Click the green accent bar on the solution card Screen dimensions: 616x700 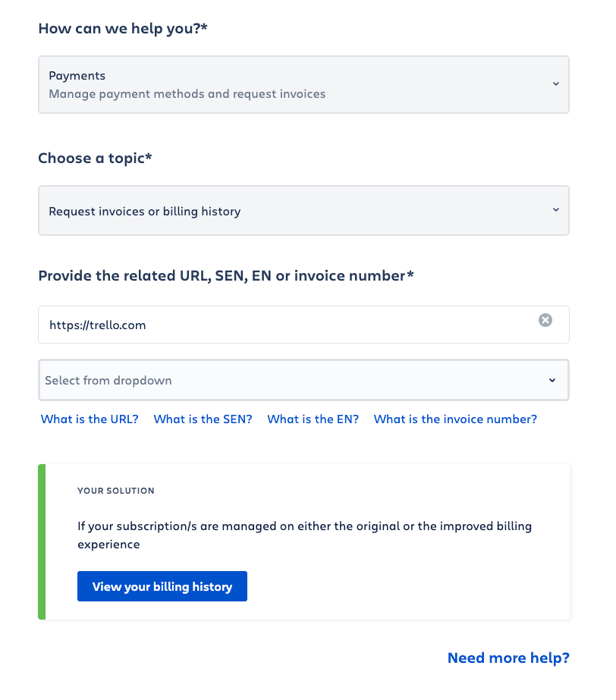click(x=42, y=541)
